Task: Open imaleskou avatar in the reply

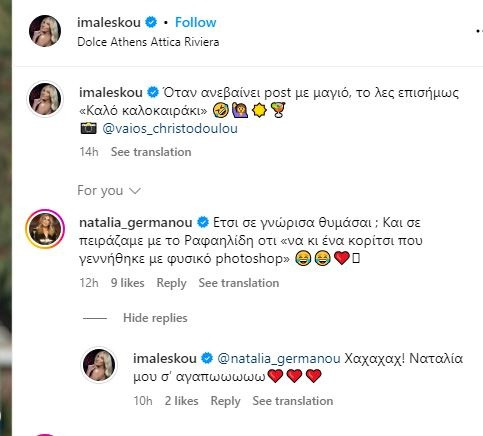Action: 99,365
